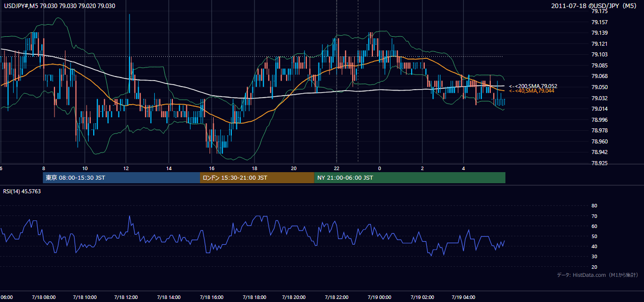Click the 7/19 00:00 bottom time label
The image size is (644, 302).
379,297
